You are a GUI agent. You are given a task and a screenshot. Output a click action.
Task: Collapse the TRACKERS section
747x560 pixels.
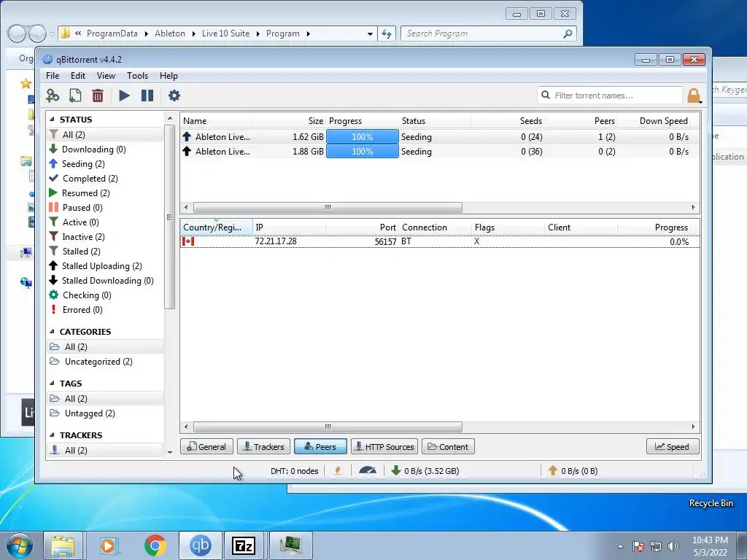click(52, 435)
